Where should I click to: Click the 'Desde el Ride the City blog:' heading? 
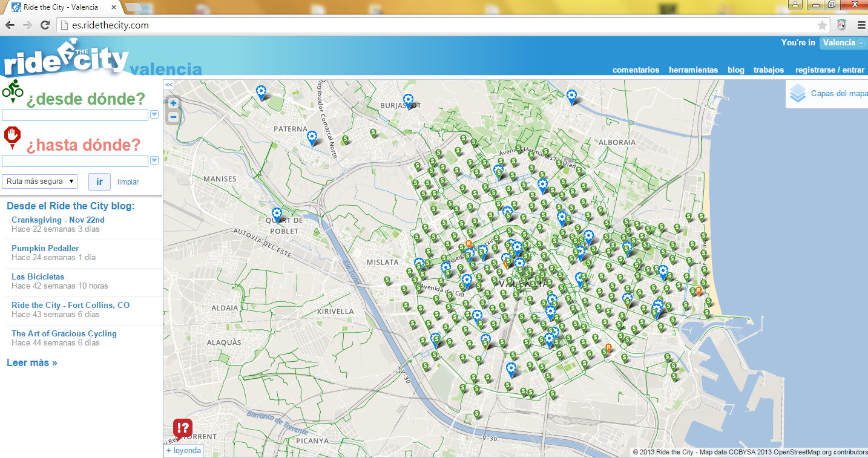pyautogui.click(x=71, y=206)
